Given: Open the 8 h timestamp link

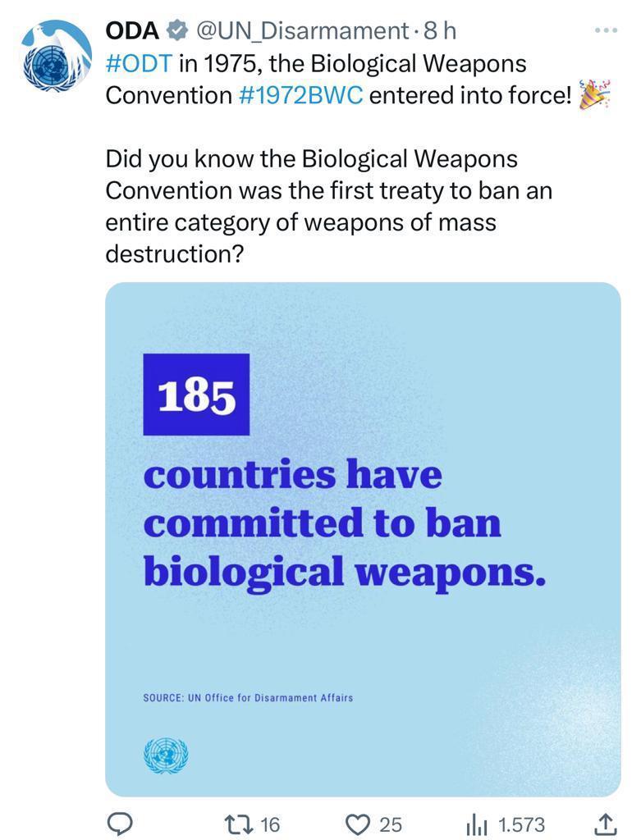Looking at the screenshot, I should (440, 31).
